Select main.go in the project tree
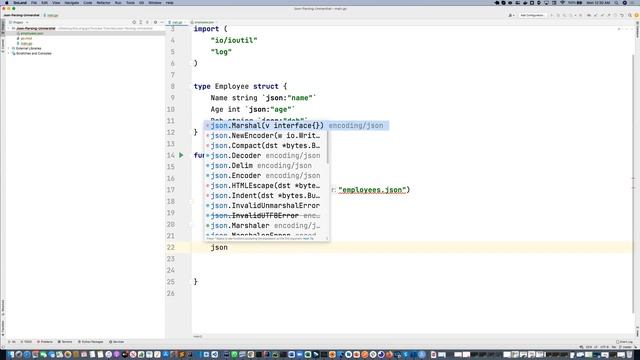 tap(26, 43)
